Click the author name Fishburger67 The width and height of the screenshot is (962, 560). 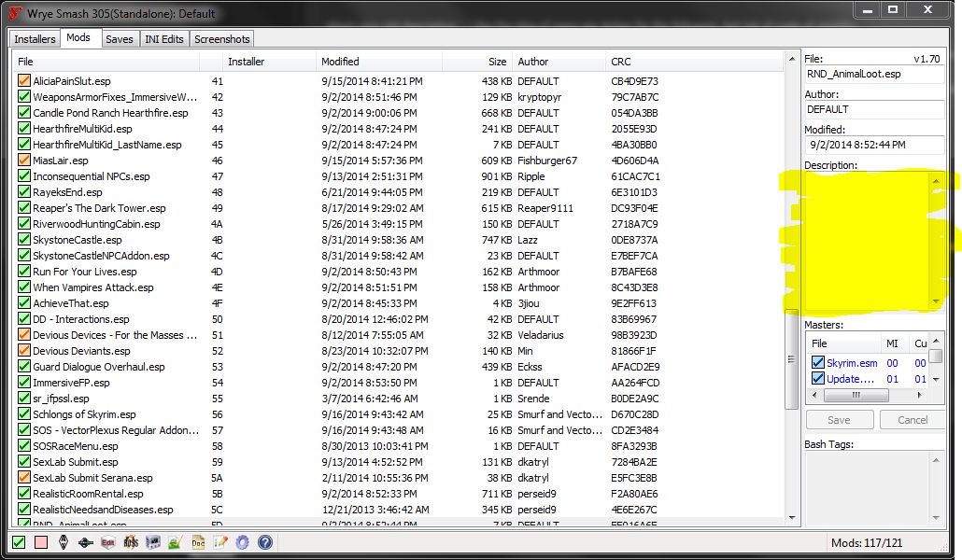(547, 161)
